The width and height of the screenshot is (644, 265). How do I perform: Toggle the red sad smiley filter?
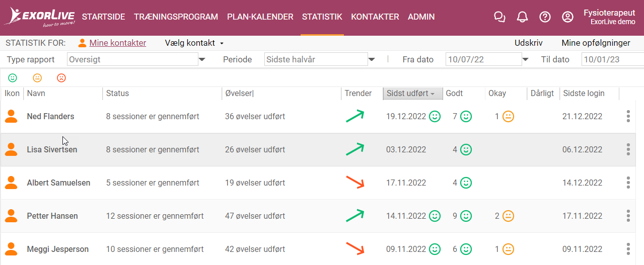61,78
